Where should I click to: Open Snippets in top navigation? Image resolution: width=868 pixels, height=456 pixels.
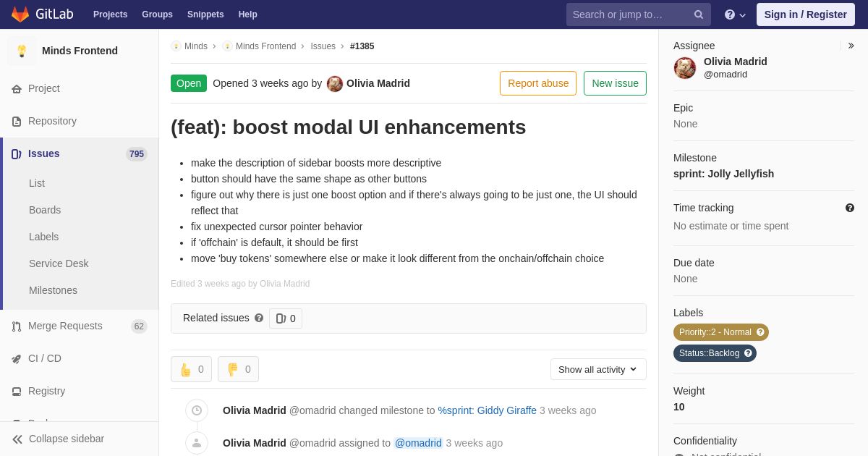pos(205,14)
